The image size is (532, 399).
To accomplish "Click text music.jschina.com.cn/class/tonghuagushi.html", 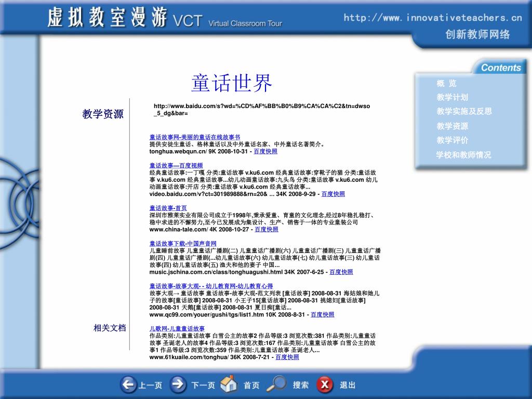I will tap(216, 272).
